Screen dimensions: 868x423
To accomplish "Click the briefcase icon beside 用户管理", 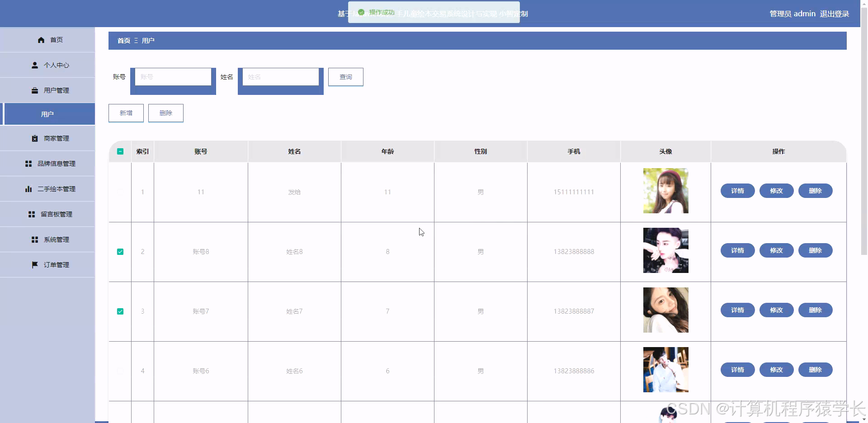I will coord(35,90).
